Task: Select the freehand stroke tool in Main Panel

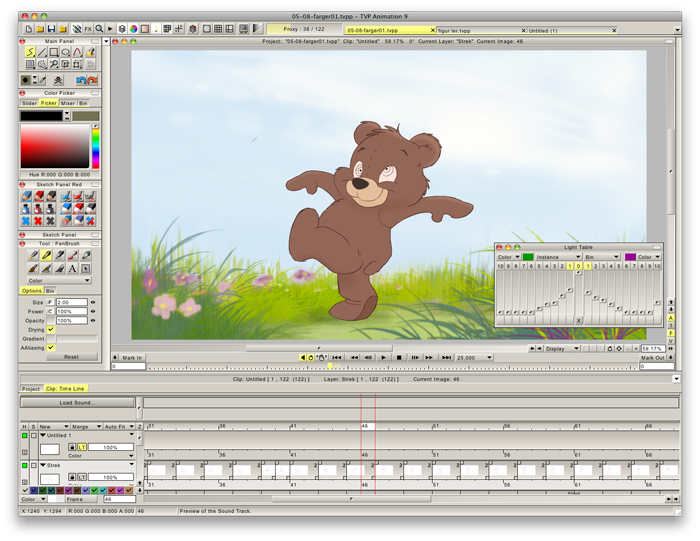Action: tap(30, 52)
